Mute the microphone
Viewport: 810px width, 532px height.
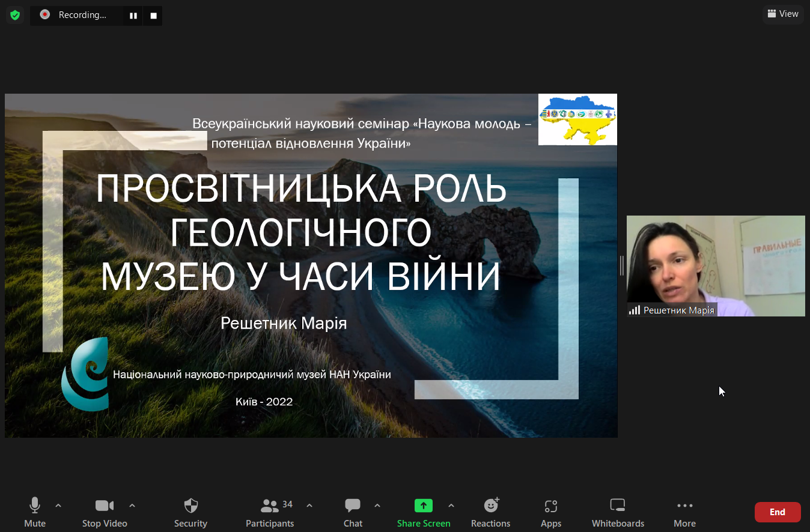coord(35,512)
